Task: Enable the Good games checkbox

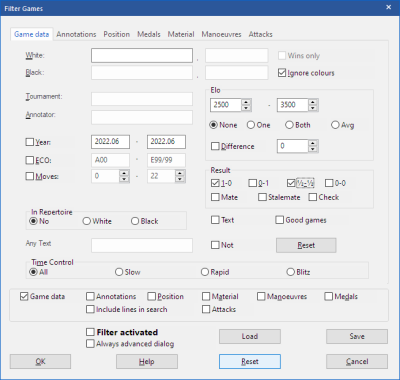Action: pos(279,220)
